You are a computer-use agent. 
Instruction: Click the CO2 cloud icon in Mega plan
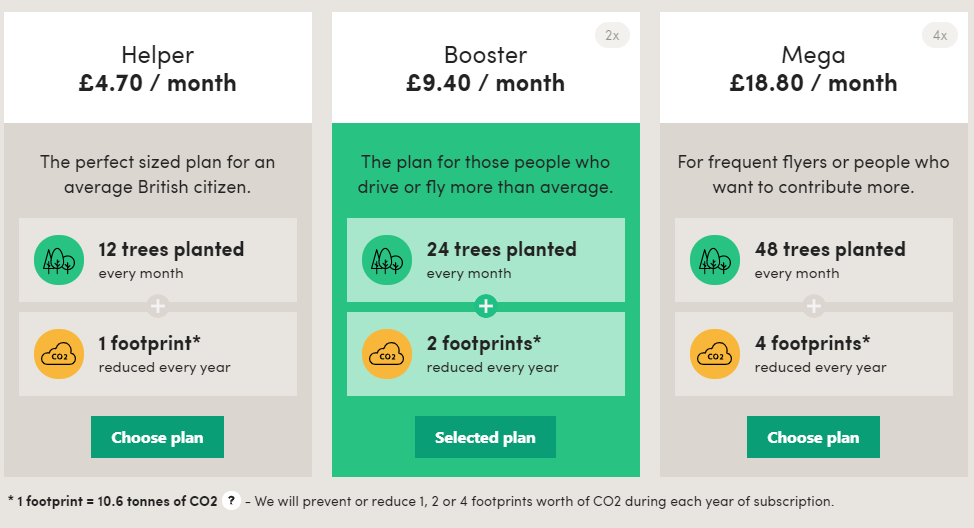coord(715,354)
